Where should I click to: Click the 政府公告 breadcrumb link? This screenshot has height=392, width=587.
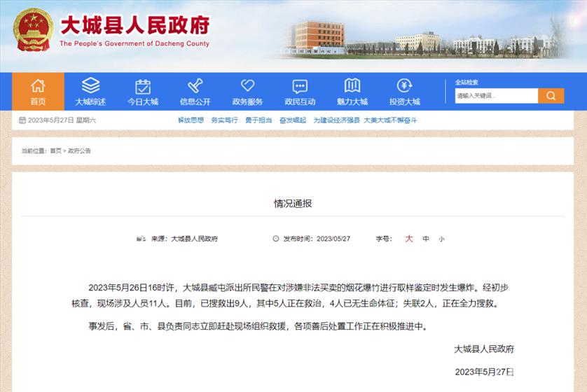point(79,150)
